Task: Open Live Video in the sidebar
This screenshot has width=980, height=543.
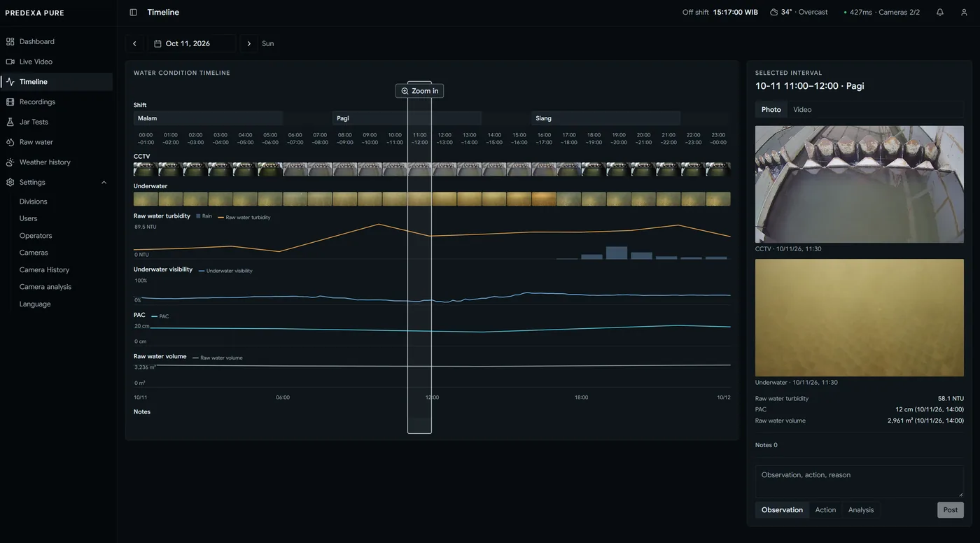Action: 57,62
